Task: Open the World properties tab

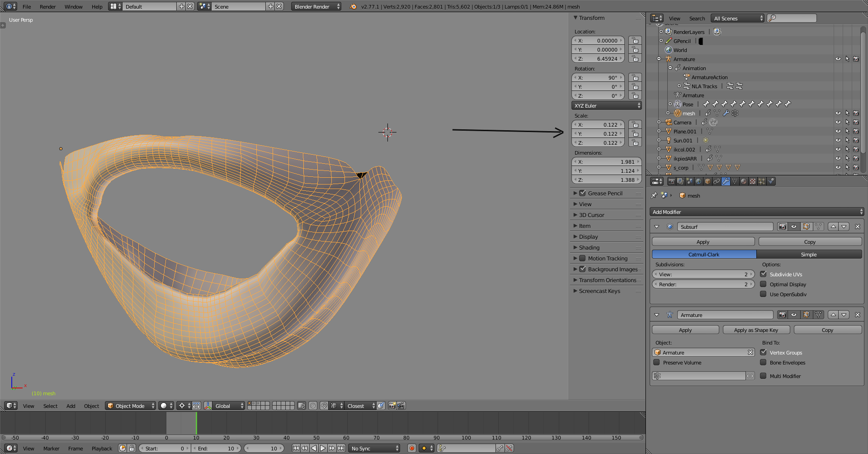Action: (698, 181)
